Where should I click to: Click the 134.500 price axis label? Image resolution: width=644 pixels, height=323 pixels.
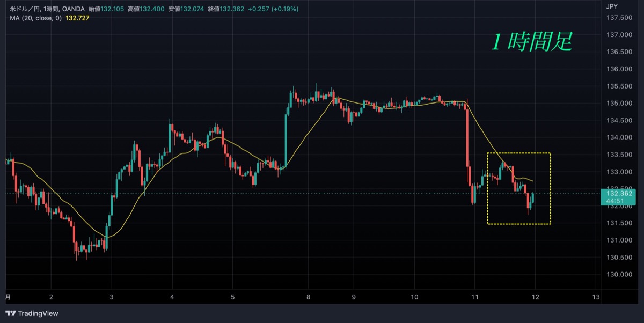coord(618,121)
